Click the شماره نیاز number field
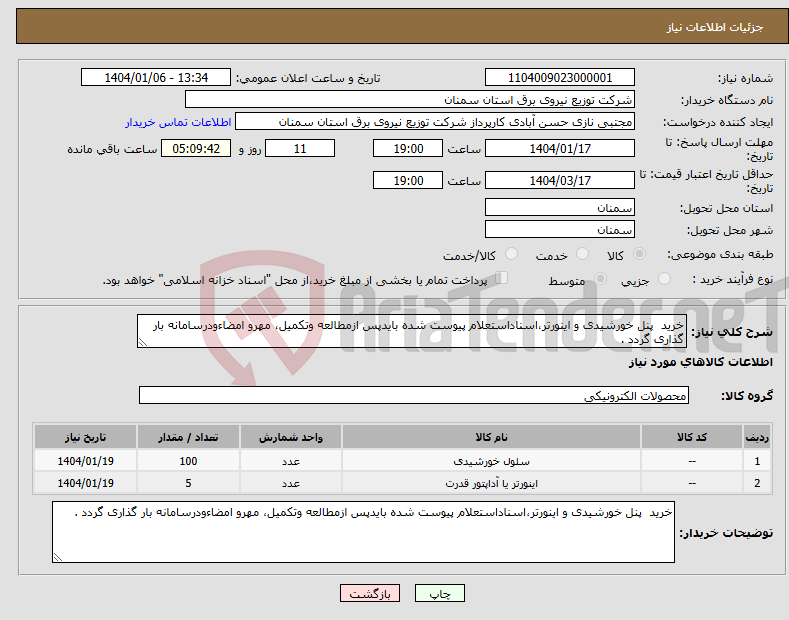Image resolution: width=789 pixels, height=620 pixels. click(560, 78)
